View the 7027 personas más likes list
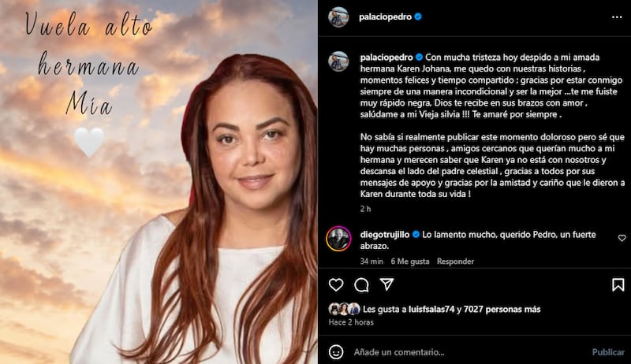 (x=502, y=309)
